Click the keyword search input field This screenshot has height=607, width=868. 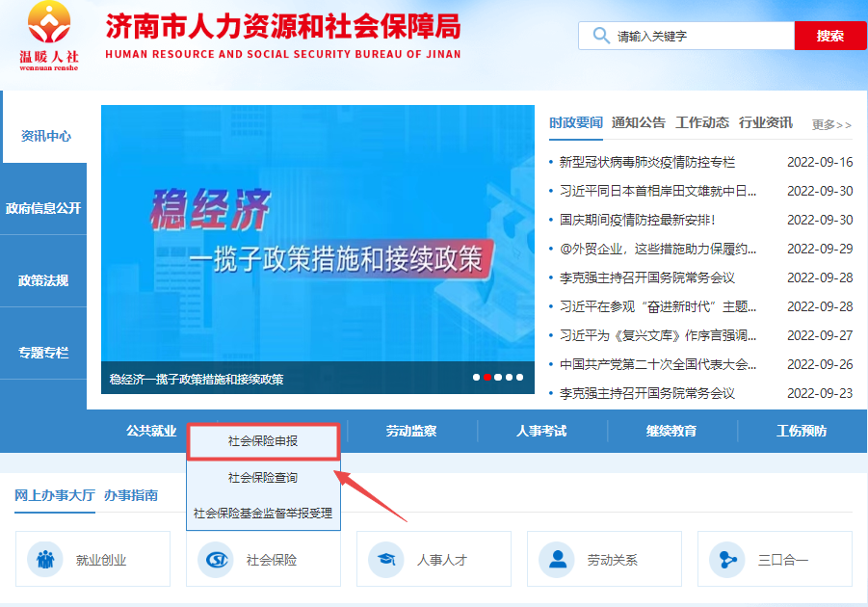click(701, 37)
